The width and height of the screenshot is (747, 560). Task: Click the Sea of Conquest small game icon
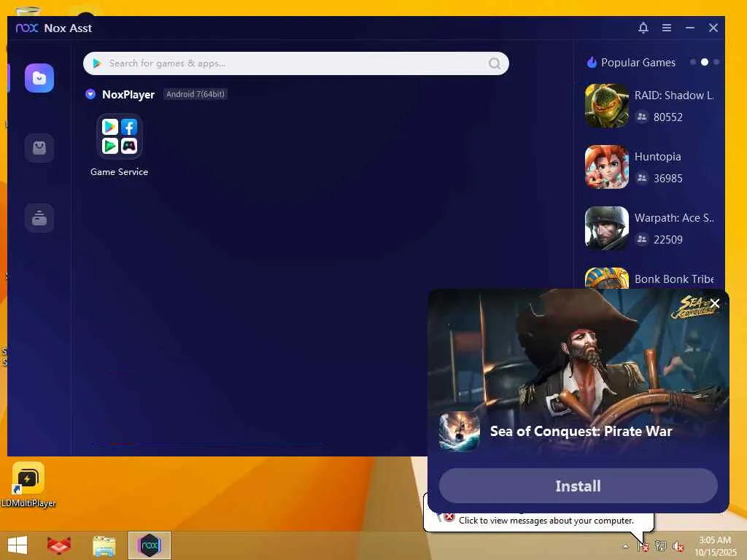click(460, 432)
